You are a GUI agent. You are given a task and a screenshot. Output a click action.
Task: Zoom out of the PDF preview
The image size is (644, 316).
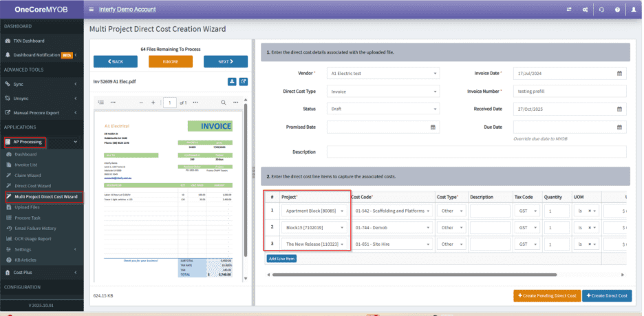coord(141,102)
